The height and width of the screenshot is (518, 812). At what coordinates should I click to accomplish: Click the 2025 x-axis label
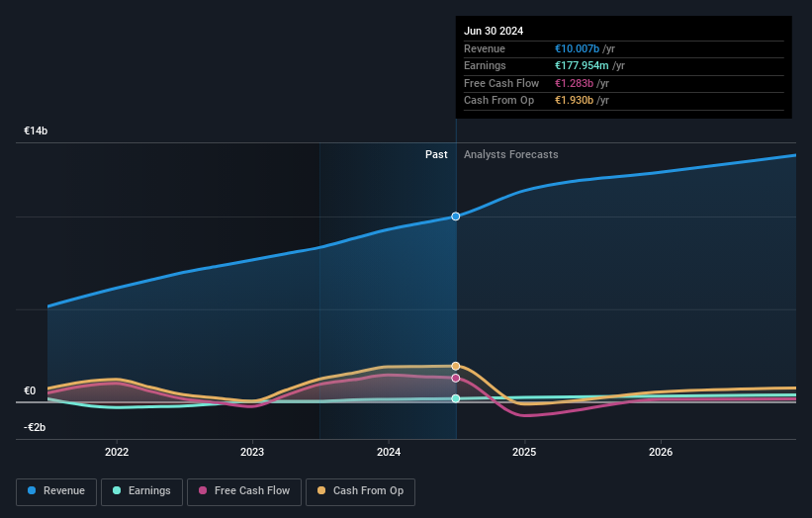[x=524, y=452]
